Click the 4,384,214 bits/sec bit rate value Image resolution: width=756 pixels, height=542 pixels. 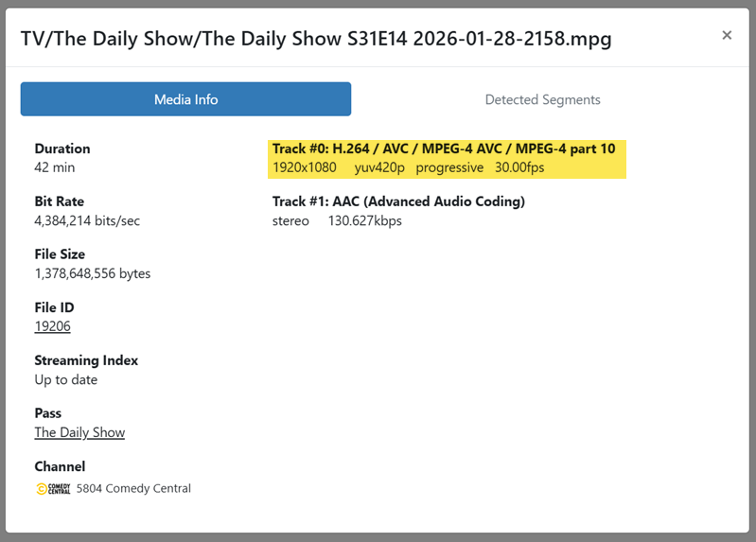[x=87, y=220]
